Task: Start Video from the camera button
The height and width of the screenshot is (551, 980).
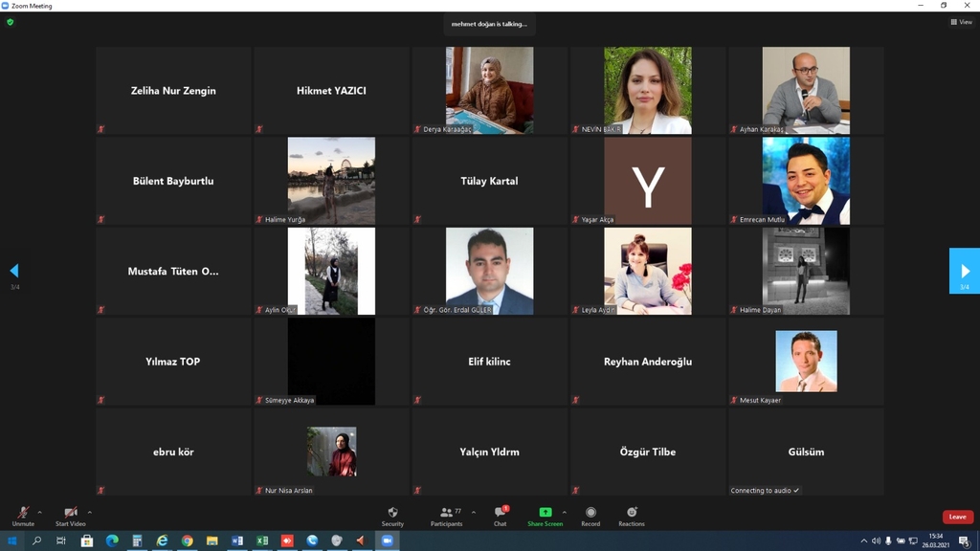Action: click(70, 515)
